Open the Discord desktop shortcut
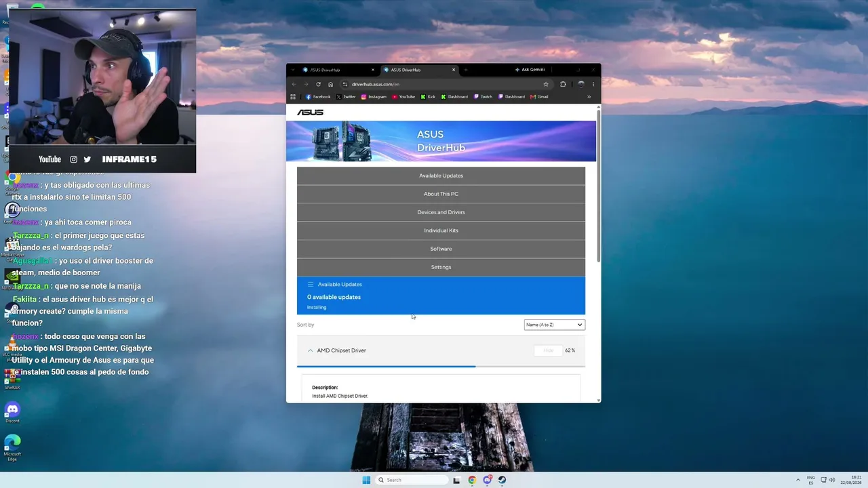The image size is (868, 488). 12,412
